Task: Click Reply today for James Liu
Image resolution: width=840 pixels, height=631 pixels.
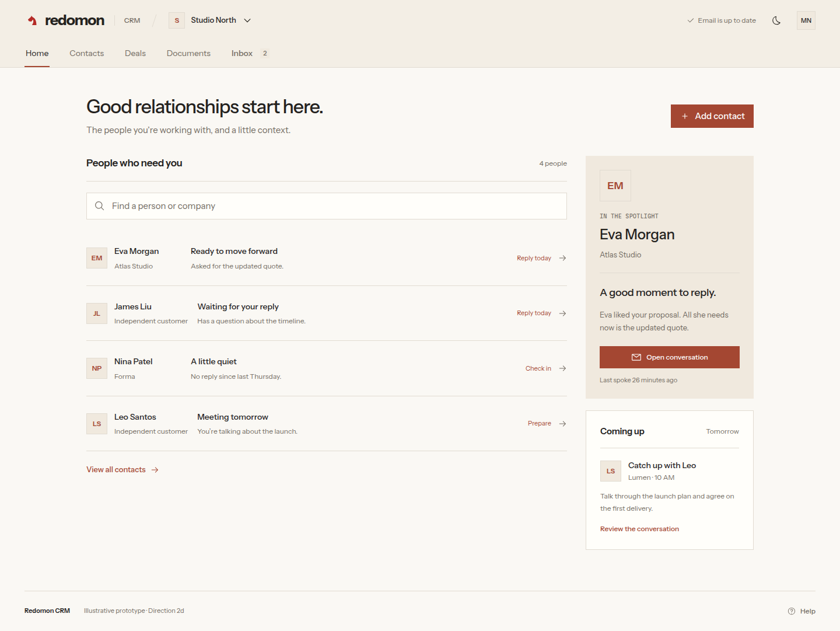Action: [534, 313]
